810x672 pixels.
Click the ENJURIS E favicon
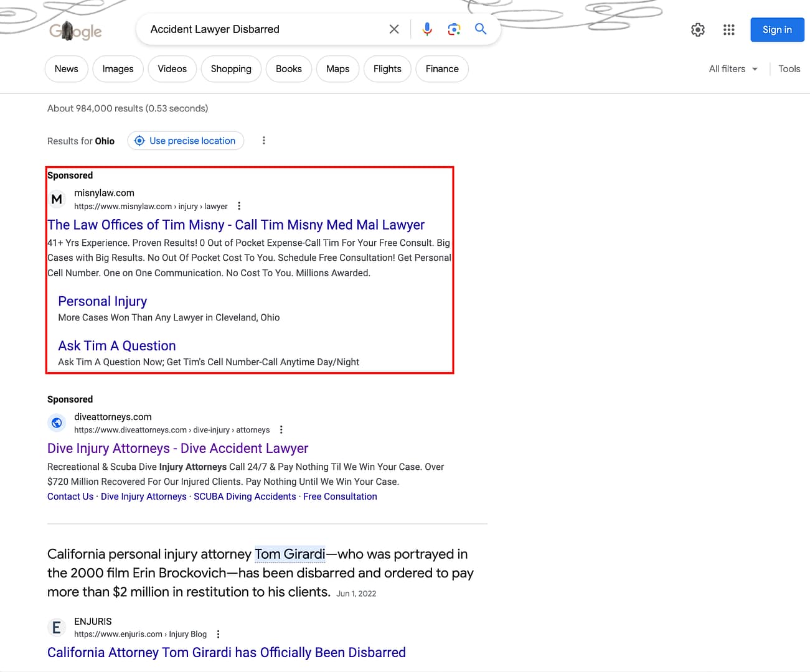click(57, 627)
